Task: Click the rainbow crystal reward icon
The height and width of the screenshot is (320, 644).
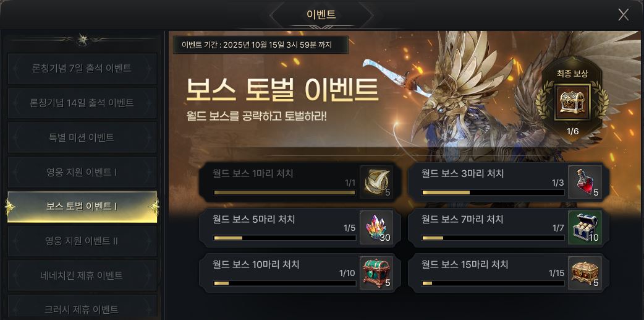Action: [x=376, y=227]
